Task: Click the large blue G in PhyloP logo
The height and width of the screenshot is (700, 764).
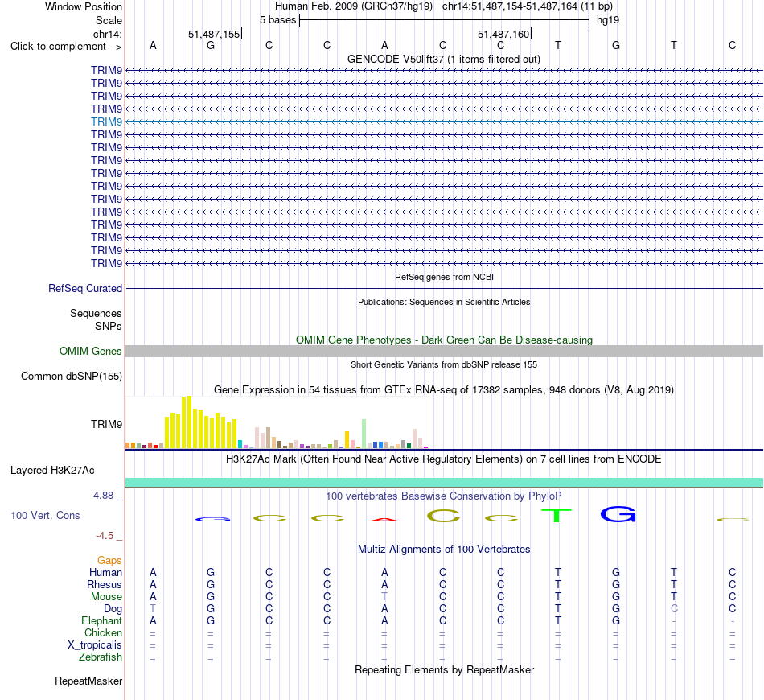Action: (618, 514)
